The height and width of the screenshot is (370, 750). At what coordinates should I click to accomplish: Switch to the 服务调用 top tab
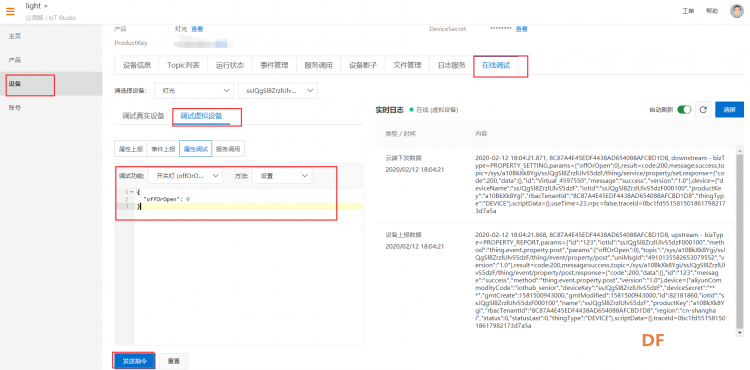point(319,65)
